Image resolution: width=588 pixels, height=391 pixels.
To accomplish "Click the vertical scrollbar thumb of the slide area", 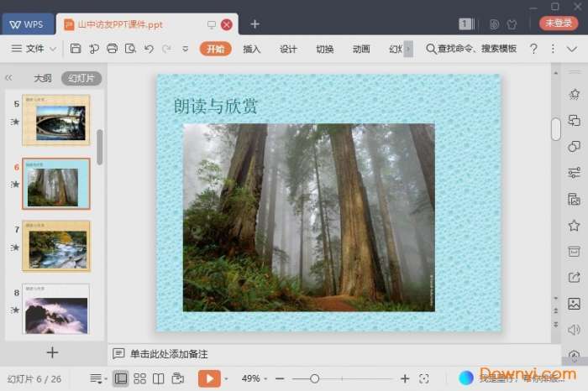I will click(x=556, y=129).
